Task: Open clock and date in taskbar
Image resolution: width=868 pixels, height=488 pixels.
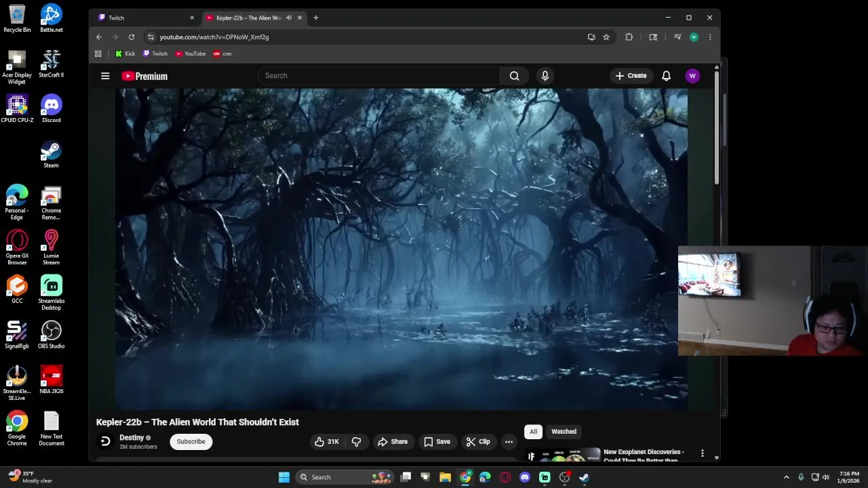Action: coord(849,477)
